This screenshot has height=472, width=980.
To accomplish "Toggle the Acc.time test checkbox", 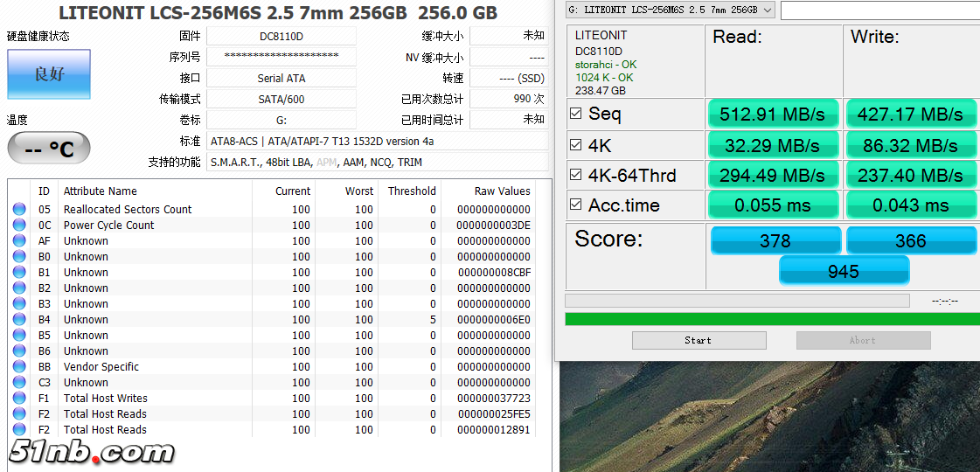I will tap(575, 205).
